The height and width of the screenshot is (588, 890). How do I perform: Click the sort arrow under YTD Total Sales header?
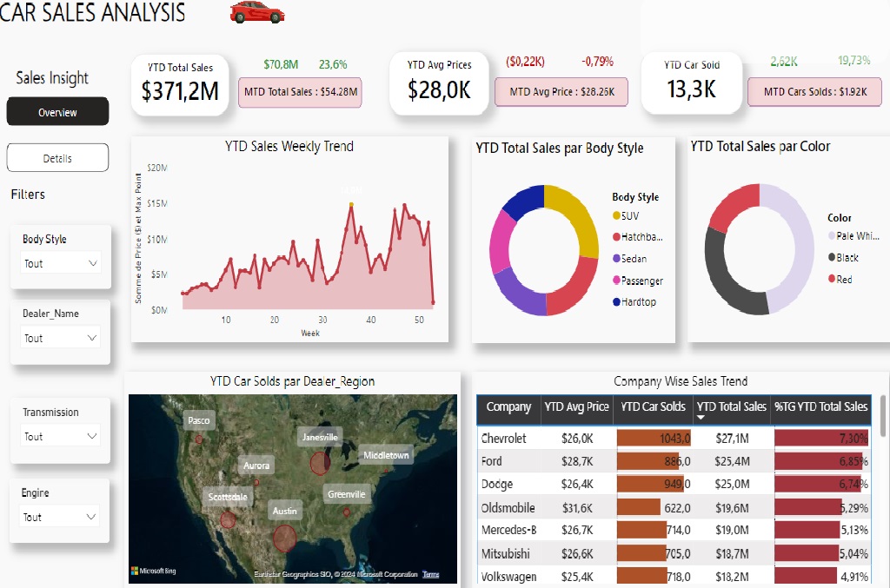(x=701, y=418)
